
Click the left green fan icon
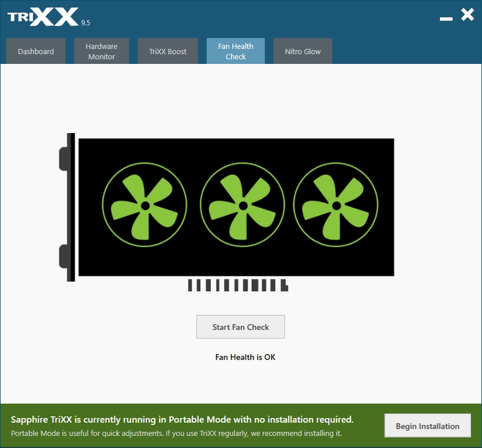[x=145, y=205]
